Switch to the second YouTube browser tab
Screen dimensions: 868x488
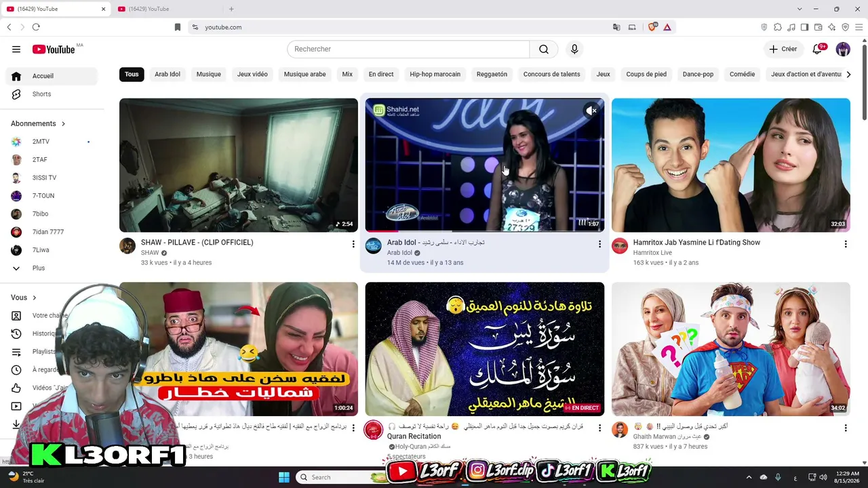(167, 9)
